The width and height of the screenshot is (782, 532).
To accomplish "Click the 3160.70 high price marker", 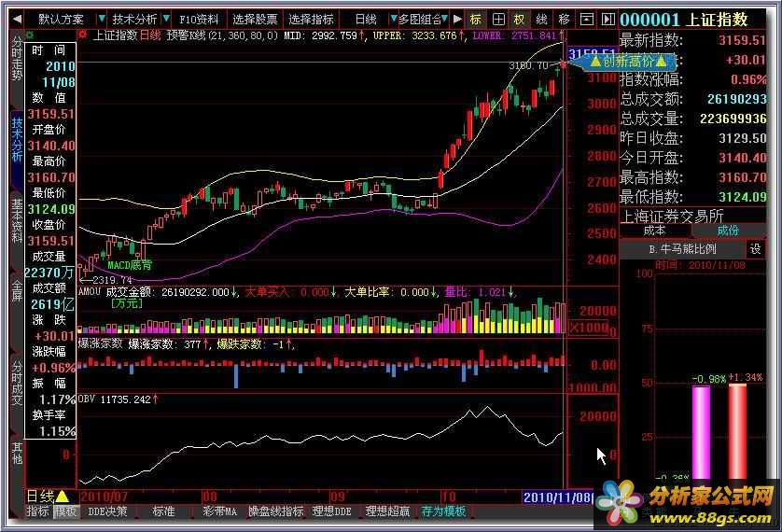I will click(528, 65).
